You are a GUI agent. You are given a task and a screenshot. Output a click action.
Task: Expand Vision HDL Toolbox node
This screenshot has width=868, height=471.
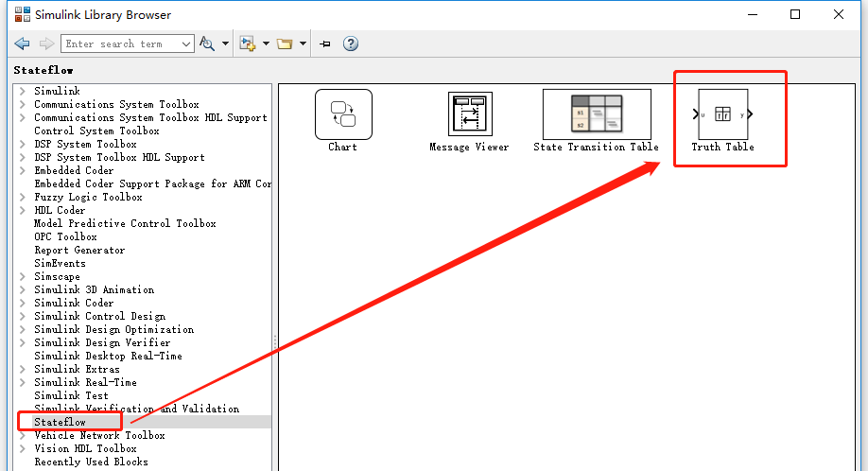23,448
